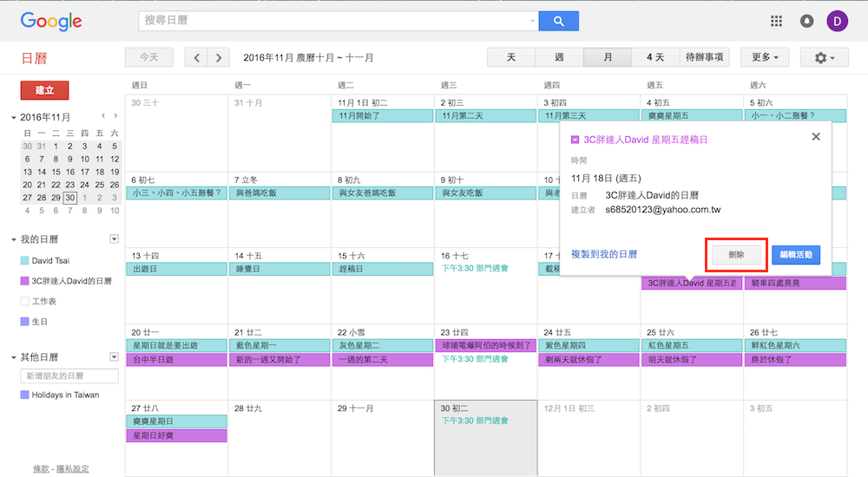Click the 新增朋友的日曆 input field
Screen dimensions: 868x477
pyautogui.click(x=69, y=376)
